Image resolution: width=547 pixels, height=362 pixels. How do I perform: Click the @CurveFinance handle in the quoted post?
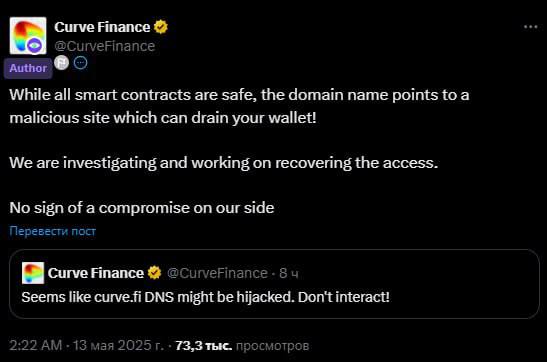pos(217,273)
